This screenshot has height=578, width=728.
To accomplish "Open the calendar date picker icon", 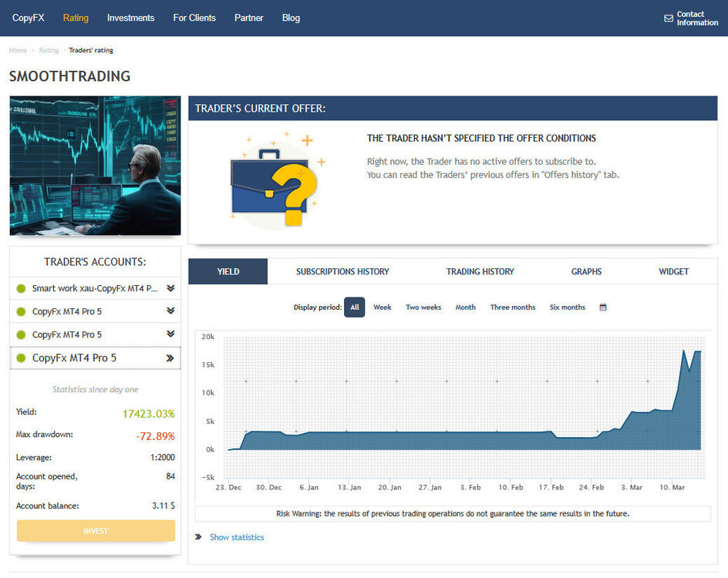I will pos(602,307).
